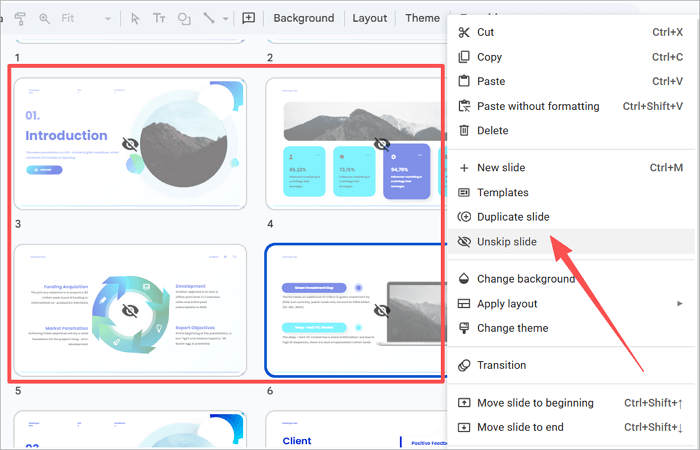Open the Layout button

coord(370,18)
